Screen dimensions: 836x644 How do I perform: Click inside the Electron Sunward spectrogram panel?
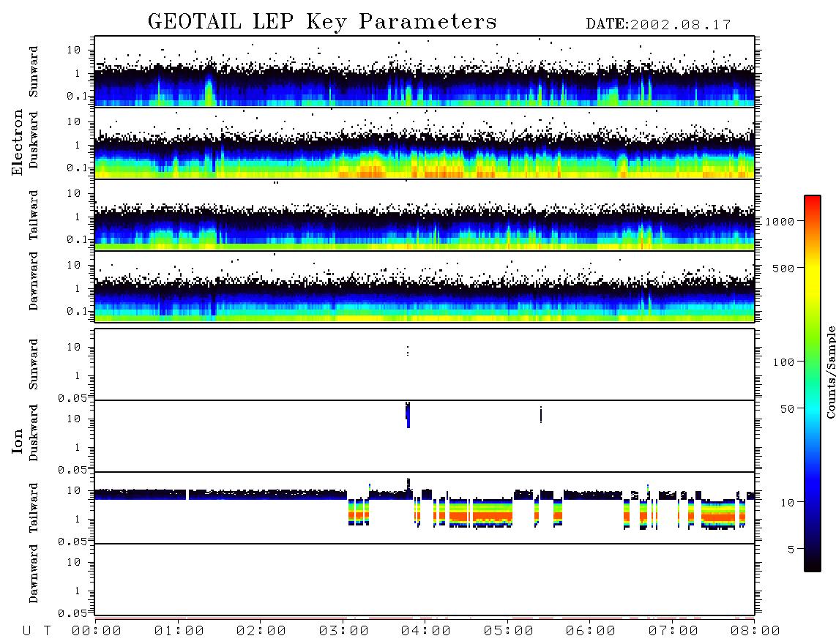(x=425, y=71)
